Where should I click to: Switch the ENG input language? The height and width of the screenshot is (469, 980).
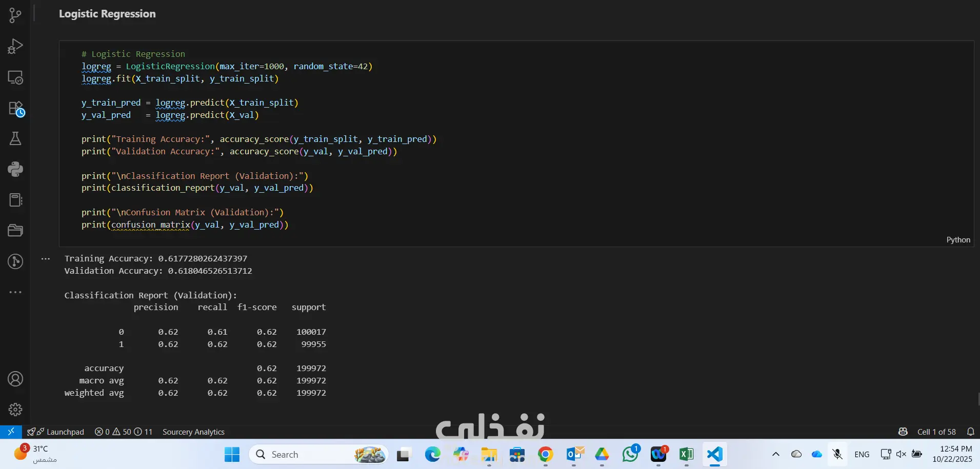(862, 454)
